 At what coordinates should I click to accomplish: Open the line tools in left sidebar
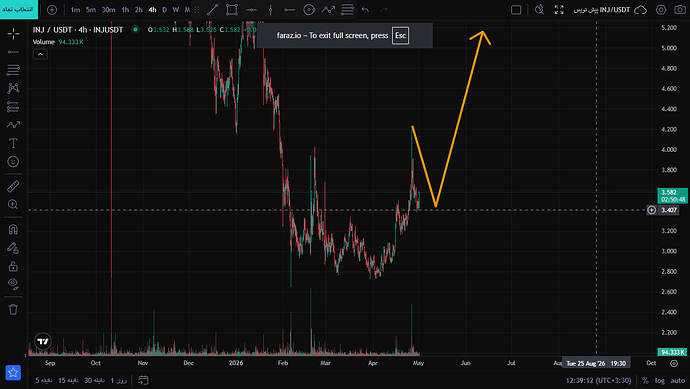click(13, 52)
